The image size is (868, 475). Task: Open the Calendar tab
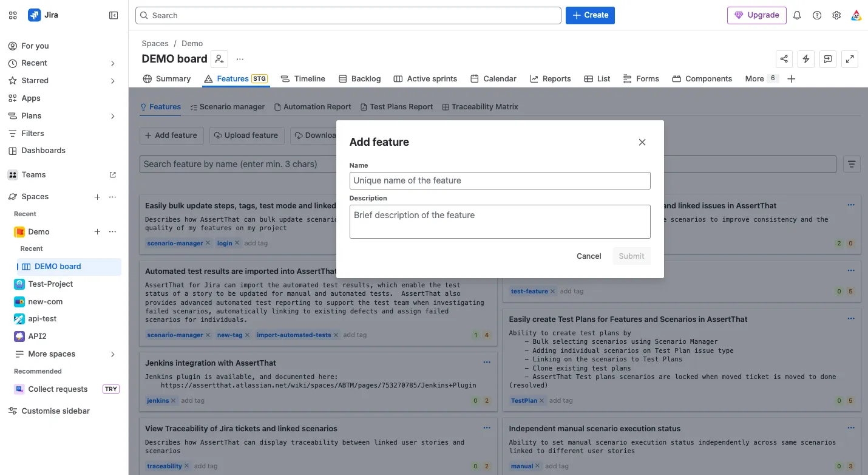tap(493, 79)
